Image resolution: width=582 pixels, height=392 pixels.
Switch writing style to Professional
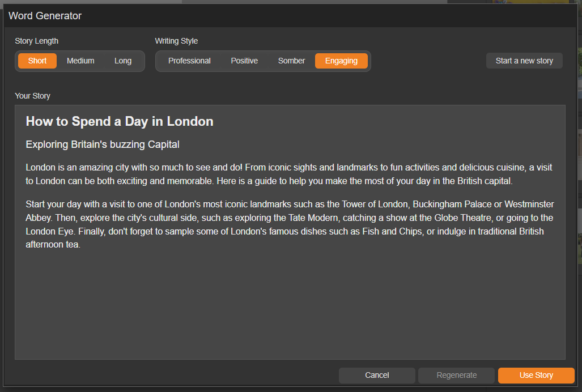point(189,61)
